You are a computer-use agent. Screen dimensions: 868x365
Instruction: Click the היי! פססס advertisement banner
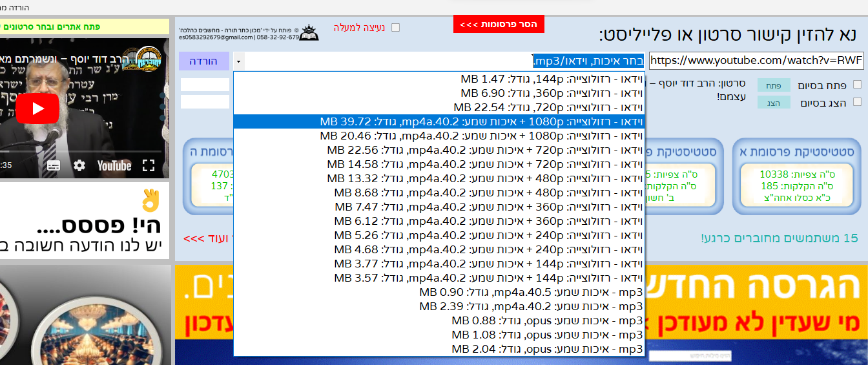85,221
